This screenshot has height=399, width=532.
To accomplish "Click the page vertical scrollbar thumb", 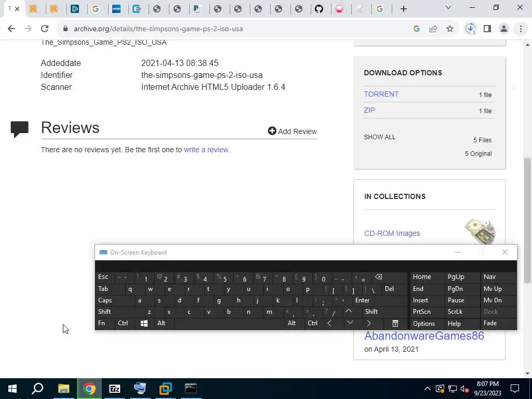I will click(x=527, y=220).
